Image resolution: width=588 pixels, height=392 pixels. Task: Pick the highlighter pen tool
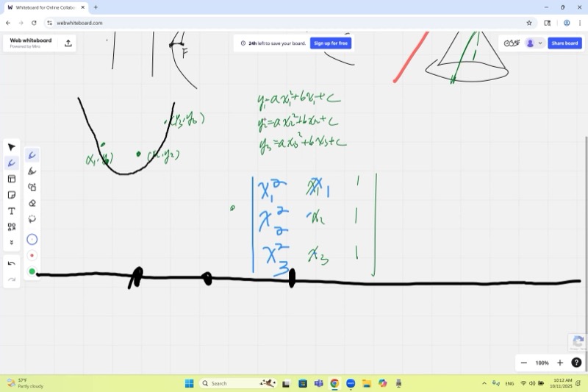pyautogui.click(x=32, y=171)
